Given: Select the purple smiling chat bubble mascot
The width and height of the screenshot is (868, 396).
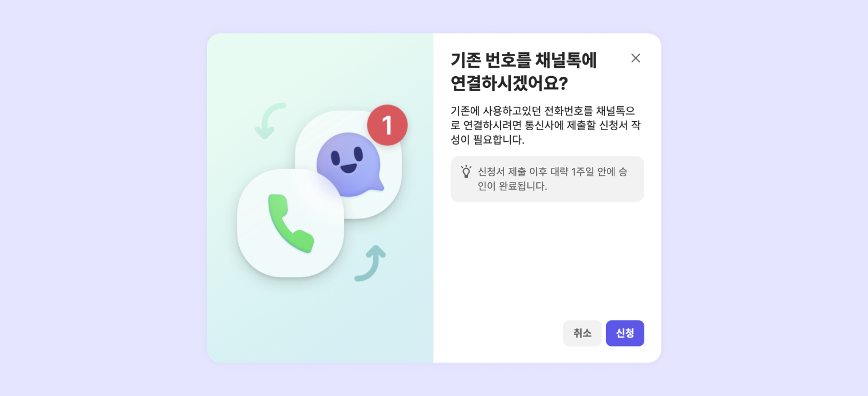Looking at the screenshot, I should click(x=349, y=165).
